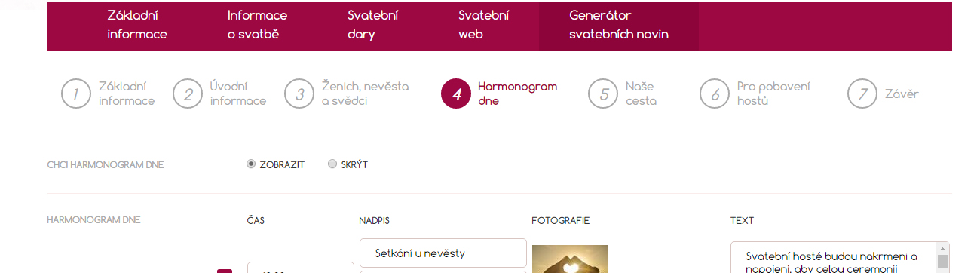The width and height of the screenshot is (980, 273).
Task: Jump to step 3 Ženich, nevěsta a svědci
Action: pos(299,94)
